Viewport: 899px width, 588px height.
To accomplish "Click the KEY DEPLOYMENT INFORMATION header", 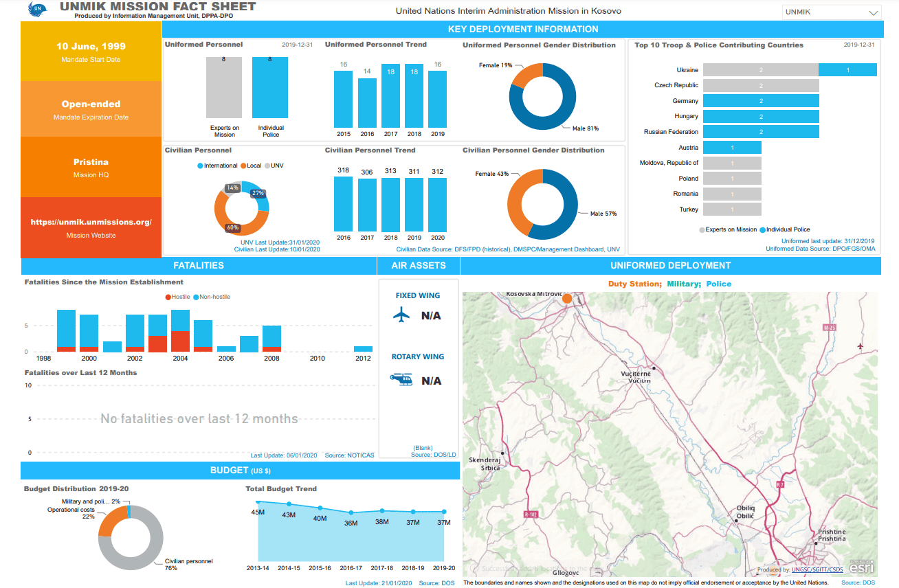I will (x=523, y=30).
